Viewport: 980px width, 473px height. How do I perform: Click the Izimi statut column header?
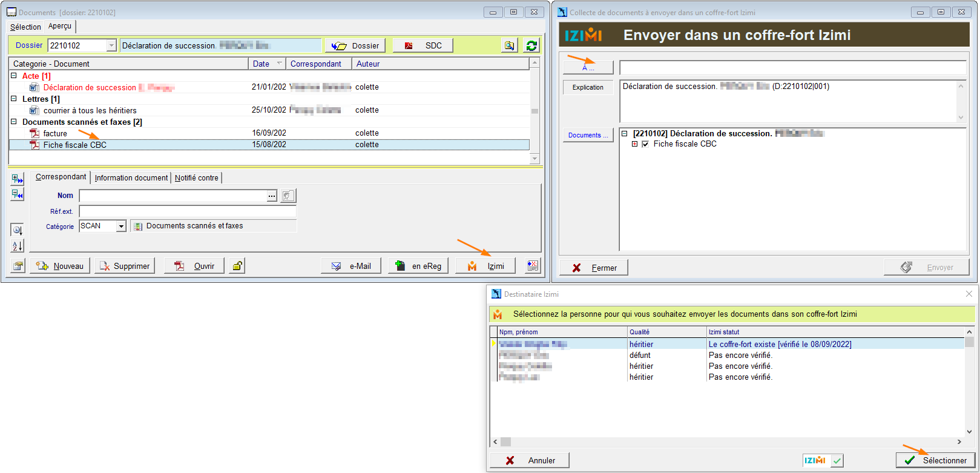[x=835, y=332]
